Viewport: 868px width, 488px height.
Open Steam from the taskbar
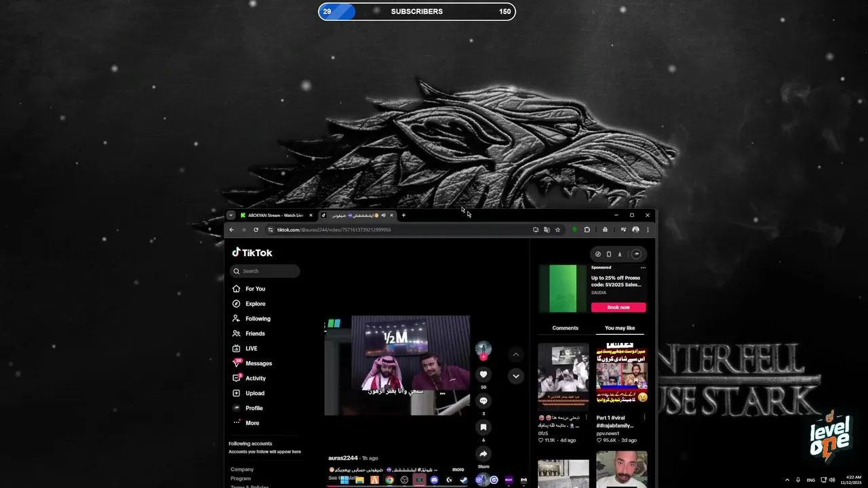[464, 480]
